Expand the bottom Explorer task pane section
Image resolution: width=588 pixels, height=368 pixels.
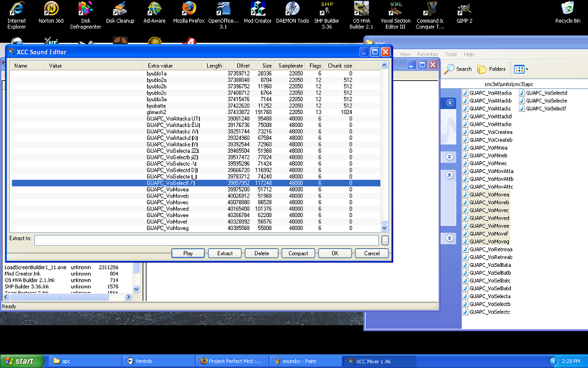(450, 238)
